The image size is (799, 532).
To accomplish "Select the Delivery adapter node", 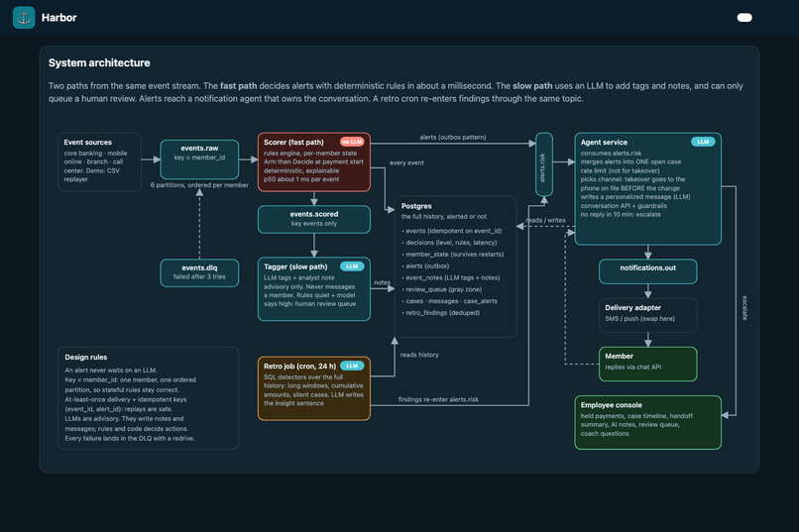I will tap(647, 315).
